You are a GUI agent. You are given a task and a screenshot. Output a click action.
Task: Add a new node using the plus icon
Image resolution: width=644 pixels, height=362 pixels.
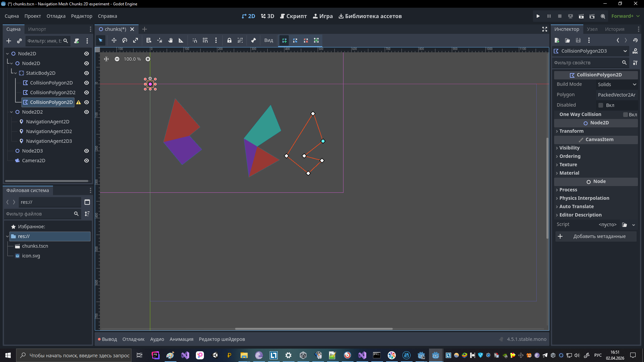pyautogui.click(x=9, y=41)
